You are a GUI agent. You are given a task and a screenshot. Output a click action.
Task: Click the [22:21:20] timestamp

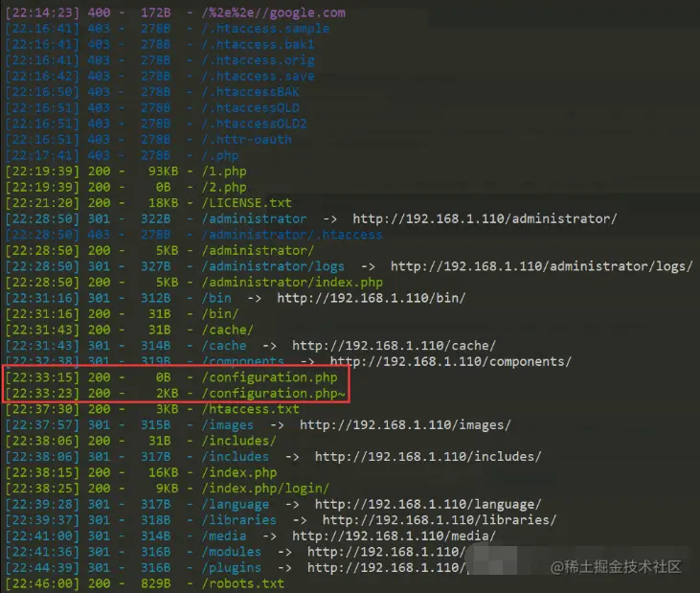[x=42, y=203]
